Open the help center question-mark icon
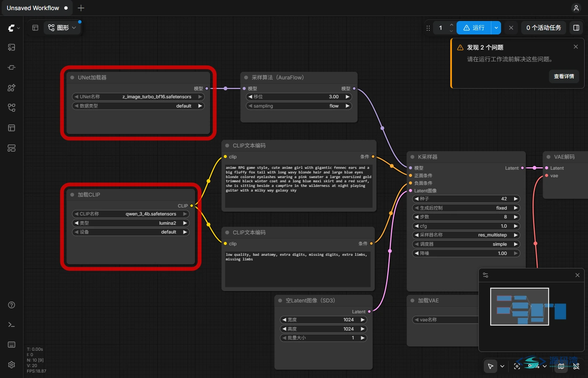The image size is (588, 378). [12, 305]
